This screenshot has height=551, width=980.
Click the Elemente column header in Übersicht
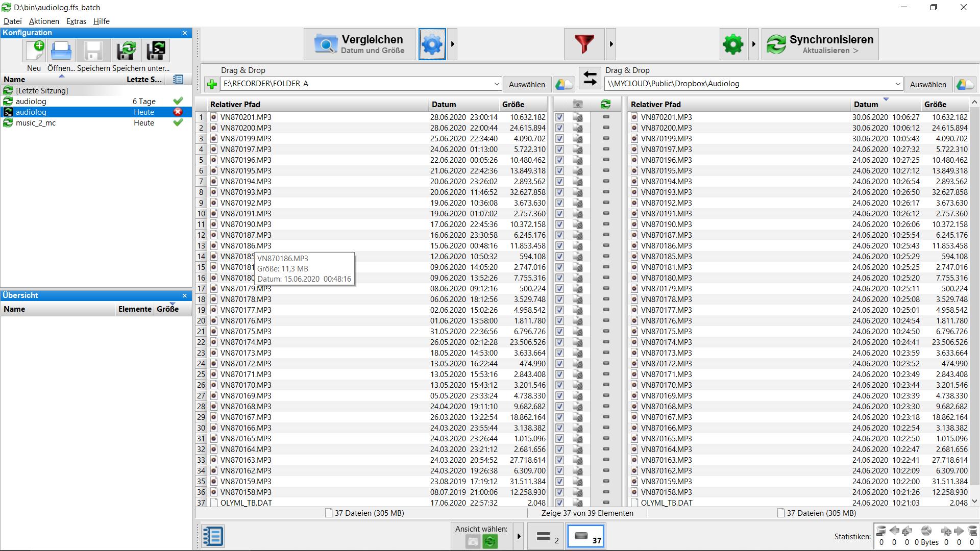click(x=135, y=309)
